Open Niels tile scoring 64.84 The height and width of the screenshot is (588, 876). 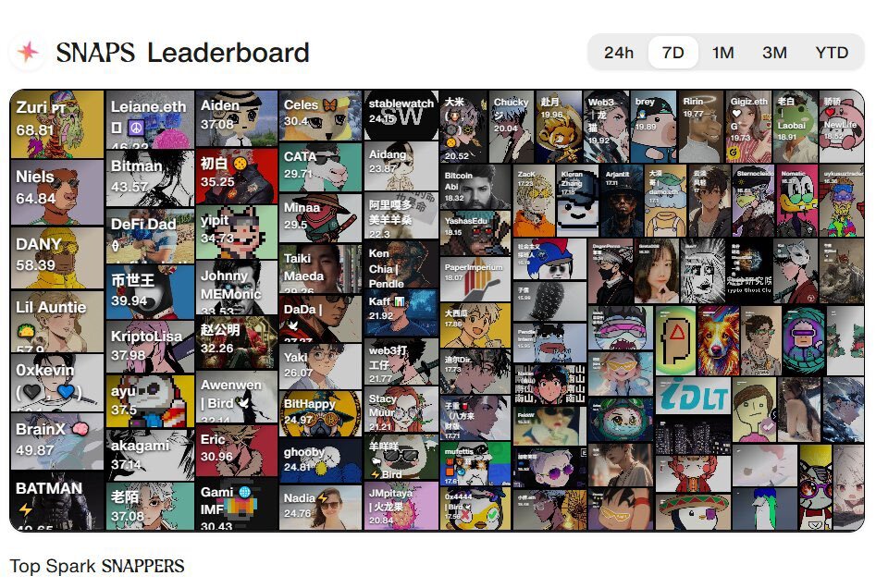[57, 192]
